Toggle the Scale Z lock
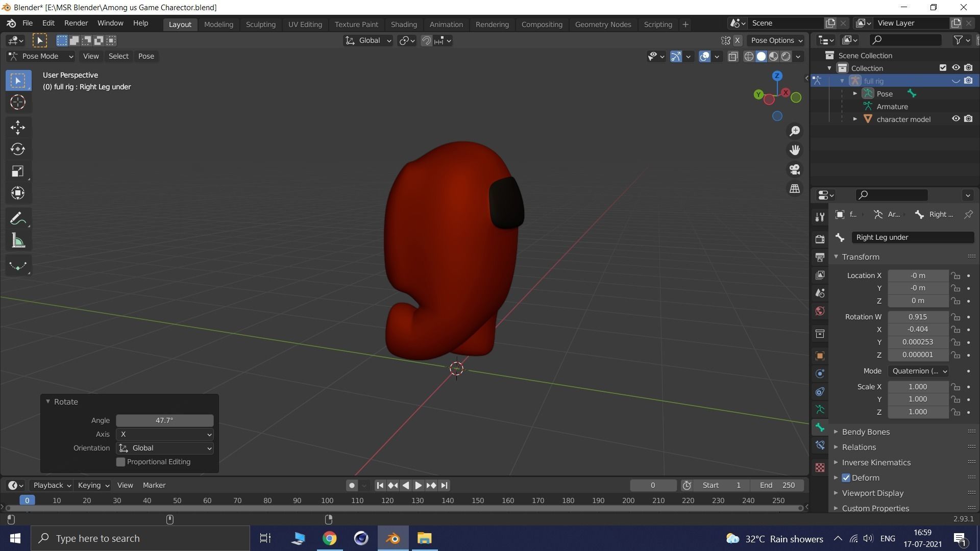980x551 pixels. [955, 412]
